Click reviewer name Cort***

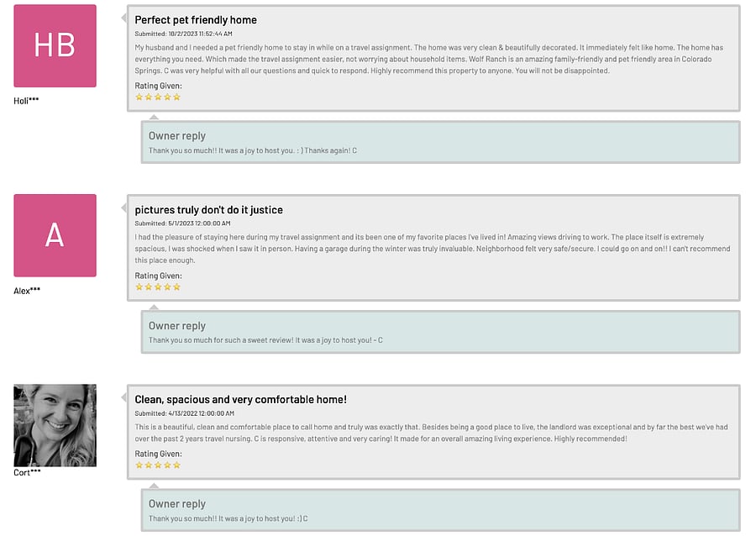27,472
